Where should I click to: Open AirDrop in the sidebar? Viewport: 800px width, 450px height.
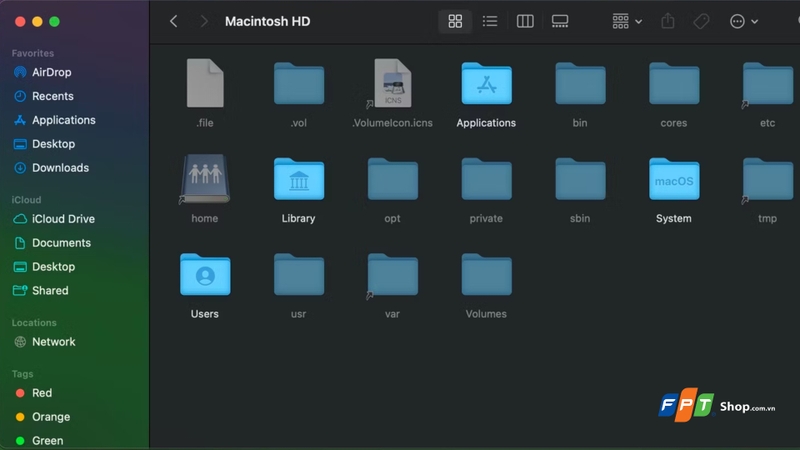pos(42,72)
